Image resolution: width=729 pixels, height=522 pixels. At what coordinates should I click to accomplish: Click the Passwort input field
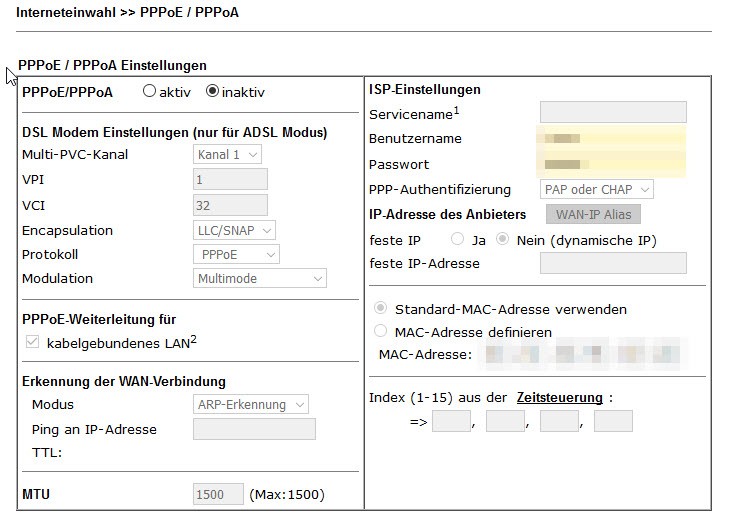point(611,164)
